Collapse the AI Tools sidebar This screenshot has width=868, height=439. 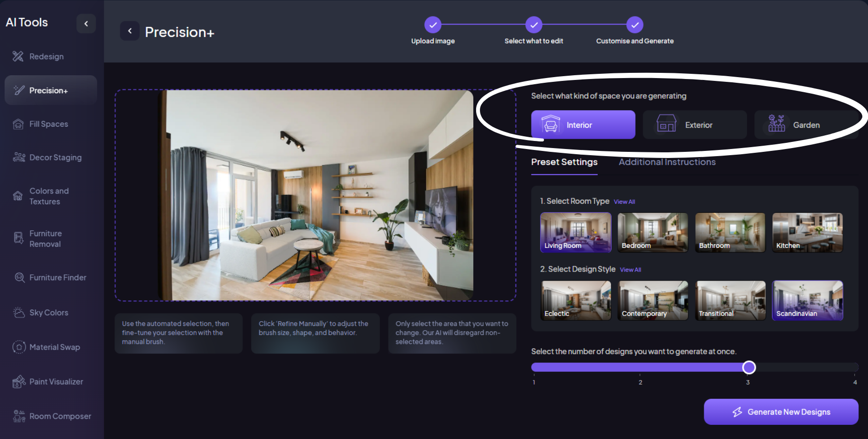tap(86, 24)
